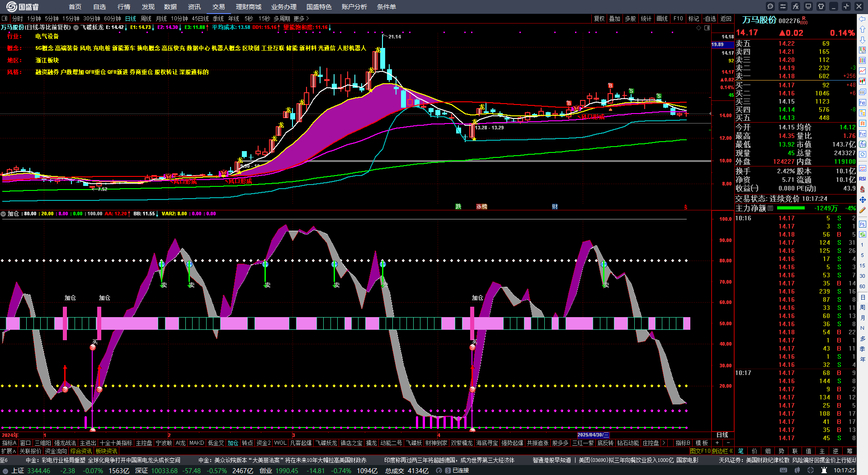Click the 图文F10 link

[x=700, y=451]
